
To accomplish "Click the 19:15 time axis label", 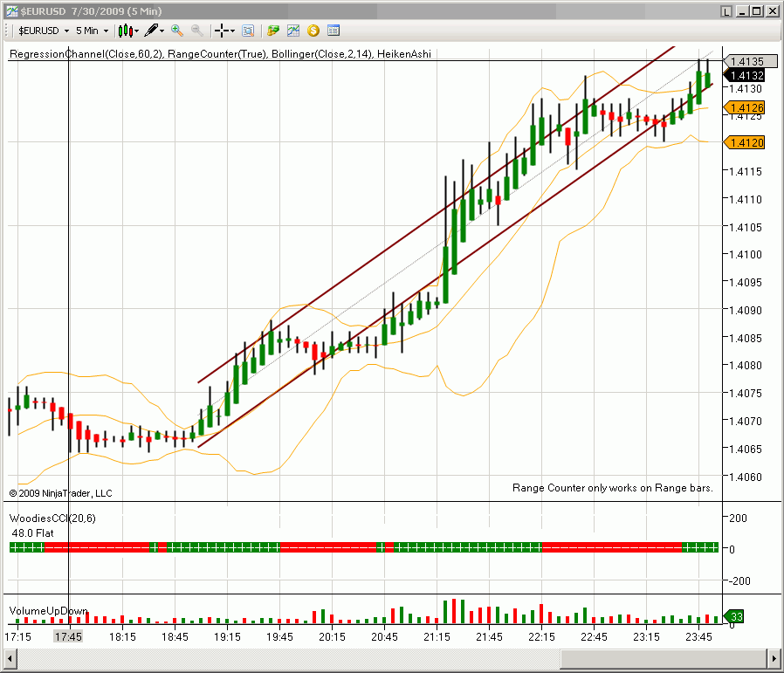I will (x=227, y=636).
